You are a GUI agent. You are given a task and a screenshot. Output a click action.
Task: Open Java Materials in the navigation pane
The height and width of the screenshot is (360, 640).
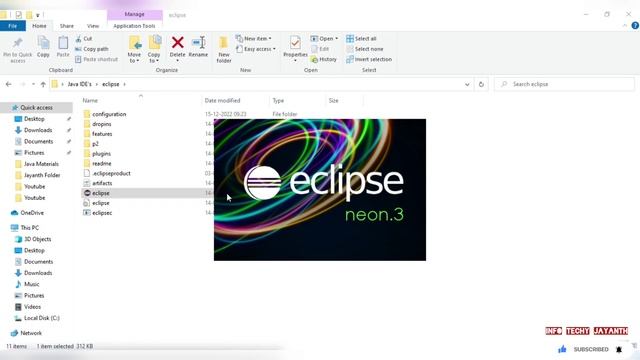[x=37, y=164]
